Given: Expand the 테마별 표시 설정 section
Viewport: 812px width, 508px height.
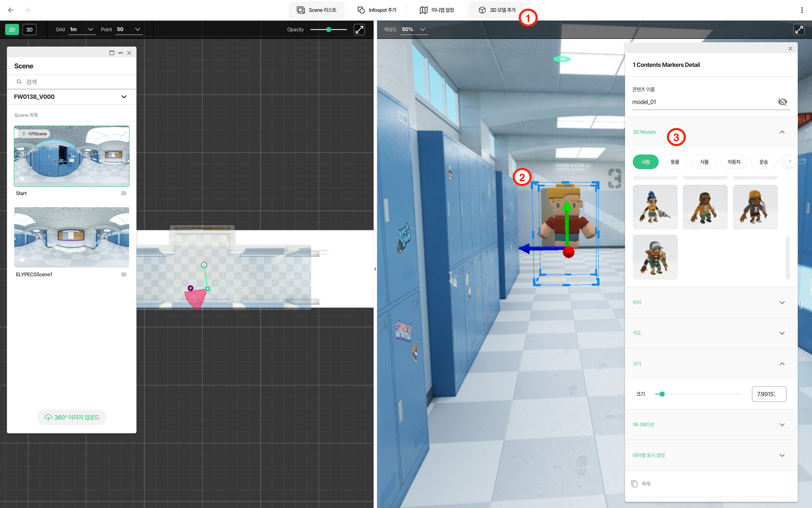Looking at the screenshot, I should (711, 455).
